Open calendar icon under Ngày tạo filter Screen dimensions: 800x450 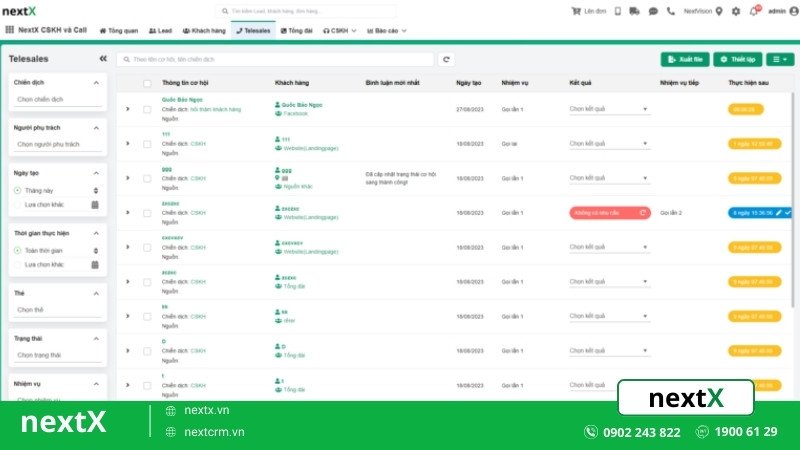(95, 205)
